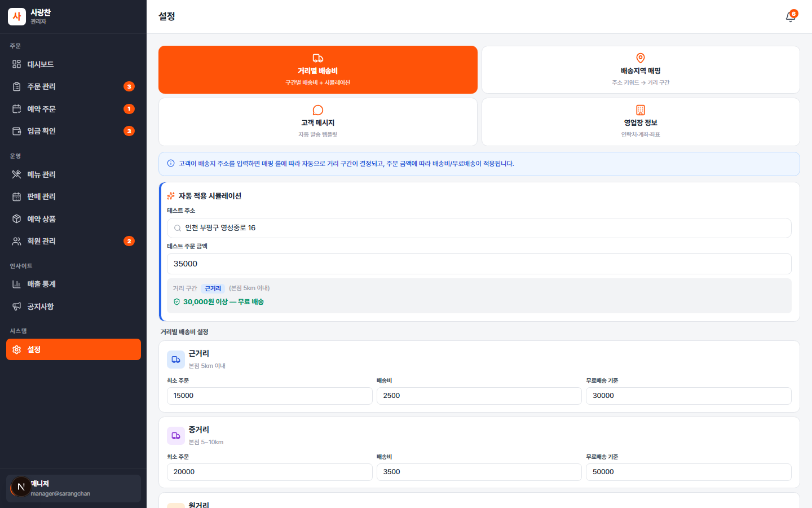812x508 pixels.
Task: Open 회원 관리 menu item
Action: 73,241
